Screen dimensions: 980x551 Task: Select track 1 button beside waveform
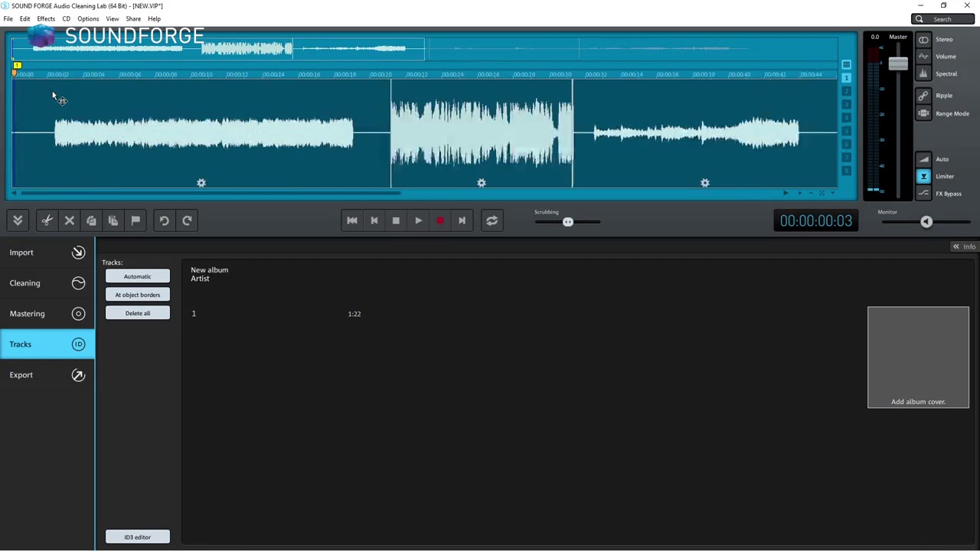847,78
